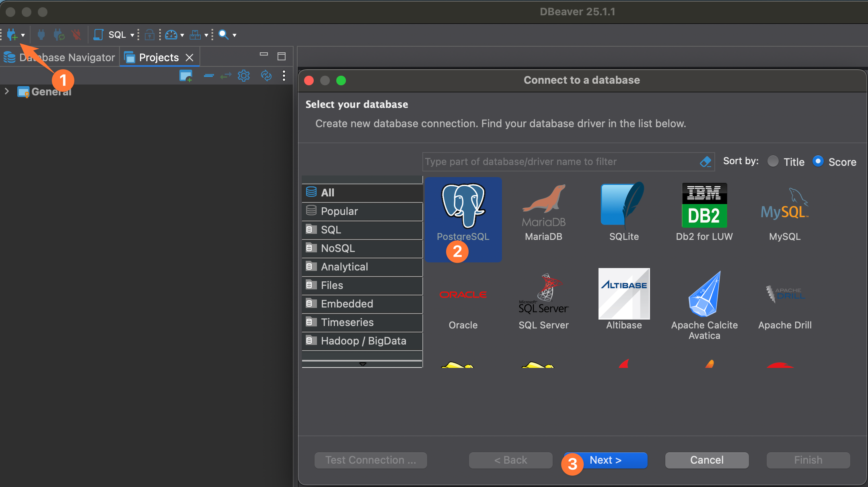
Task: Select the General project folder
Action: tap(44, 92)
